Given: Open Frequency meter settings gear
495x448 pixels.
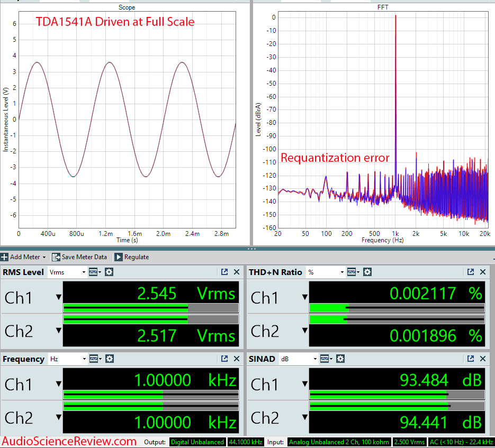Looking at the screenshot, I should point(110,359).
